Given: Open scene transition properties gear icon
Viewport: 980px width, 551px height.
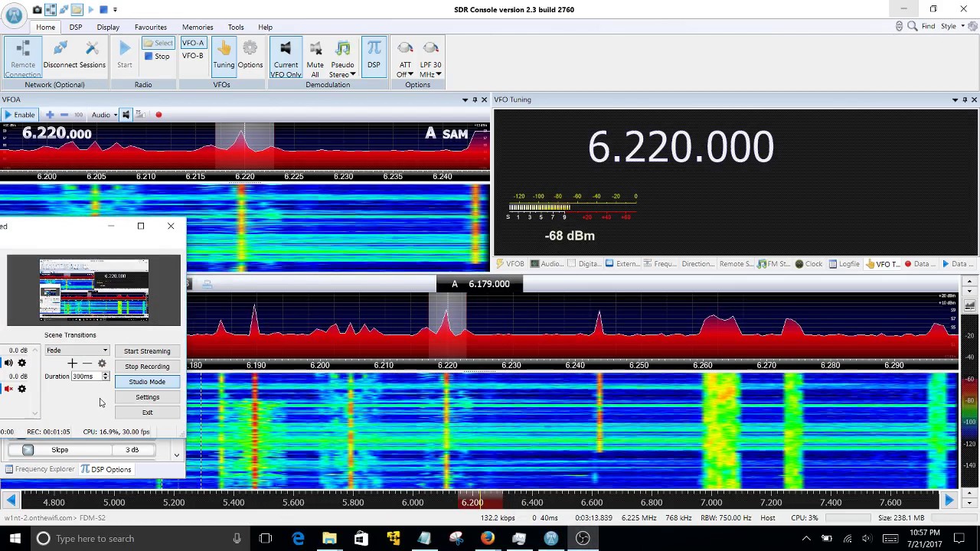Looking at the screenshot, I should pyautogui.click(x=102, y=364).
